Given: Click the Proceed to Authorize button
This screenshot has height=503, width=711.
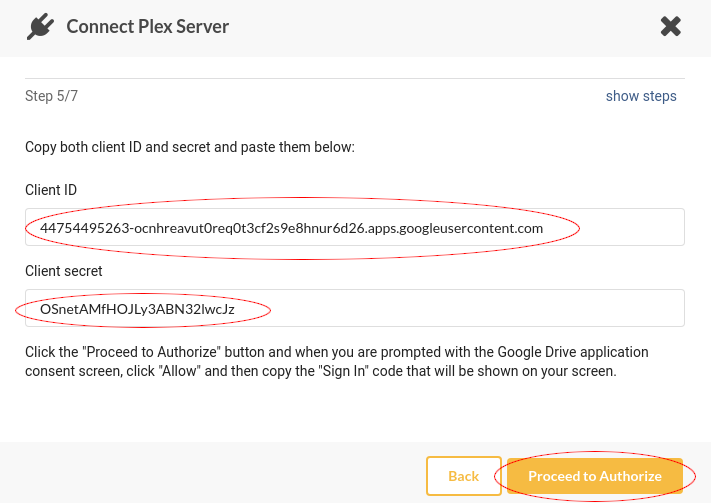Looking at the screenshot, I should [594, 476].
